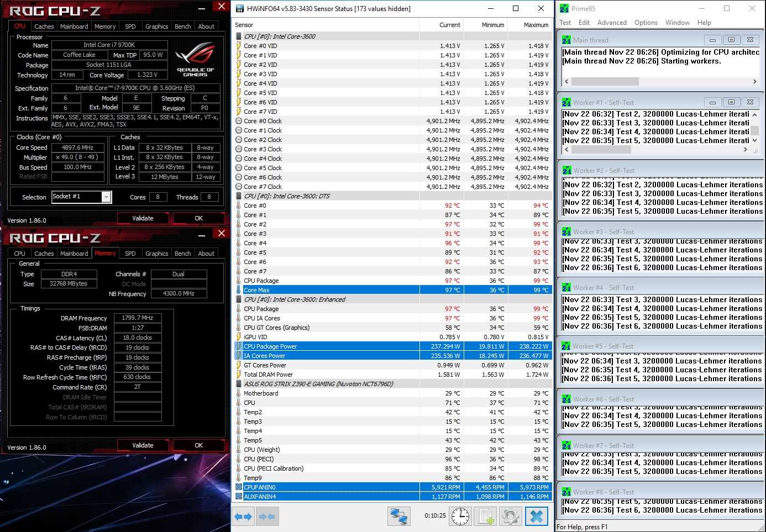Switch to Caches tab in the Processor info window
Screen dimensions: 766x532
44,27
